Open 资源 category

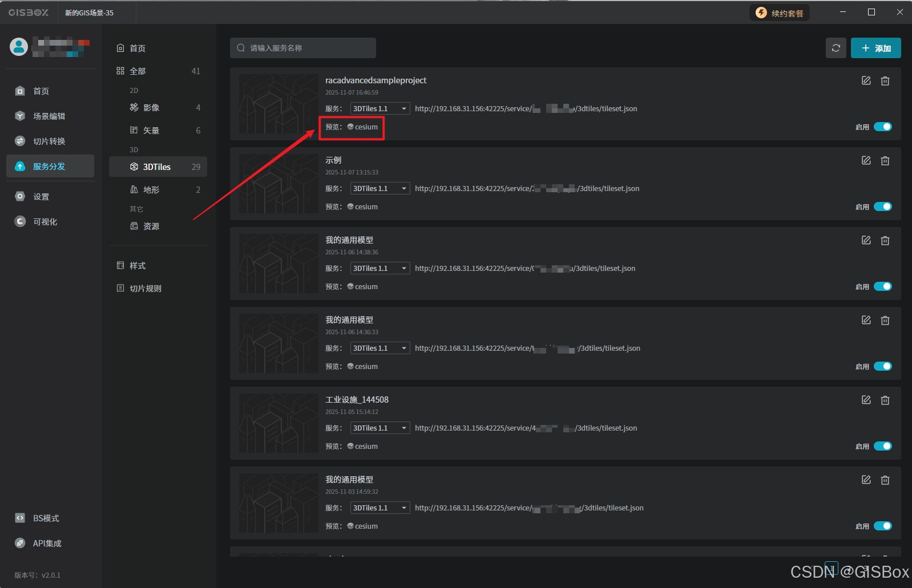pos(158,226)
